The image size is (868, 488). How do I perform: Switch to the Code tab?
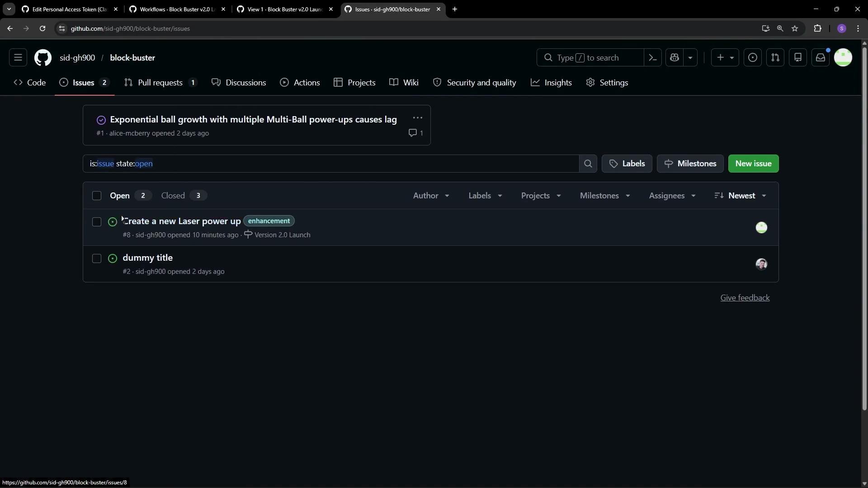(30, 83)
